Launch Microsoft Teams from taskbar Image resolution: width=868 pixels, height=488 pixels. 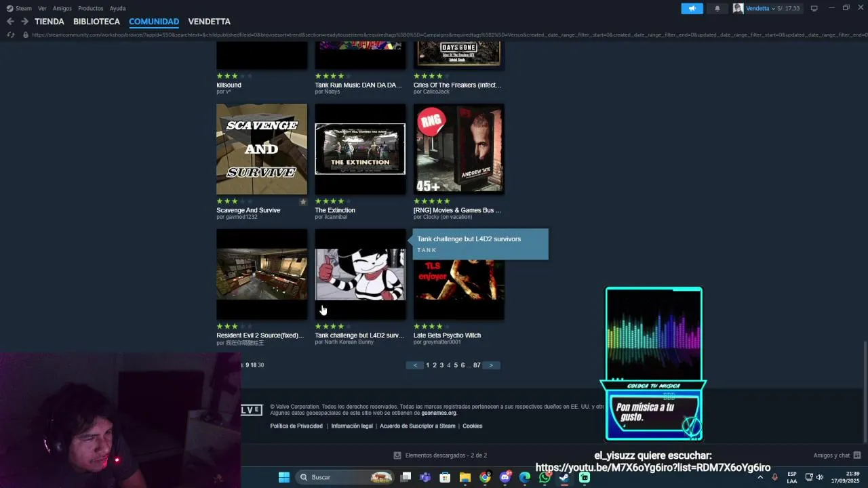pos(425,477)
